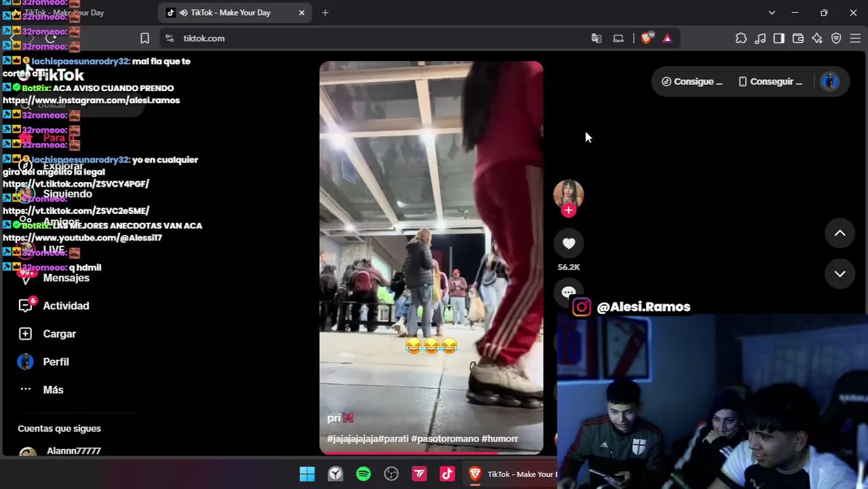
Task: Go to next video with down chevron
Action: [839, 273]
